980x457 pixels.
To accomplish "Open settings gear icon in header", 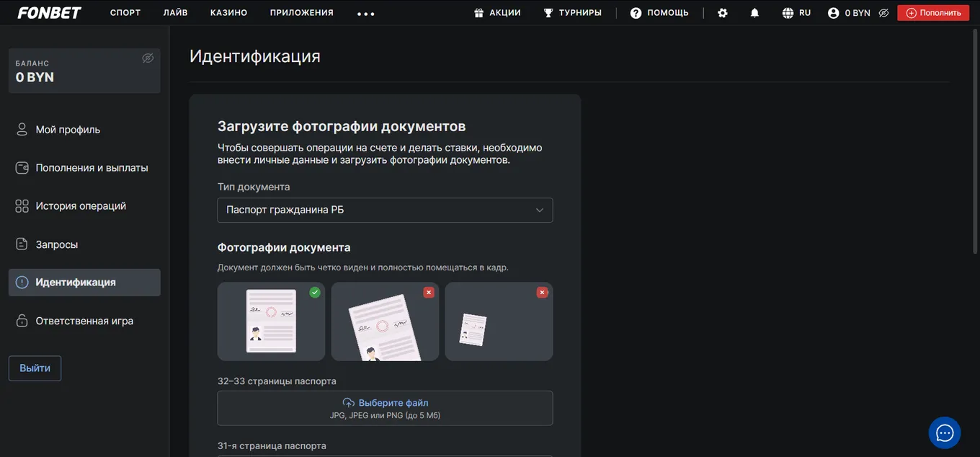I will 723,13.
